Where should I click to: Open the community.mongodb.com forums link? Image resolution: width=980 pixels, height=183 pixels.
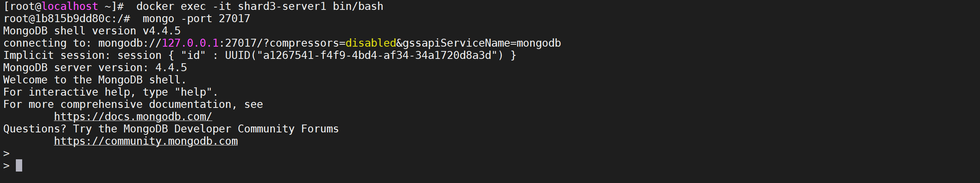145,141
